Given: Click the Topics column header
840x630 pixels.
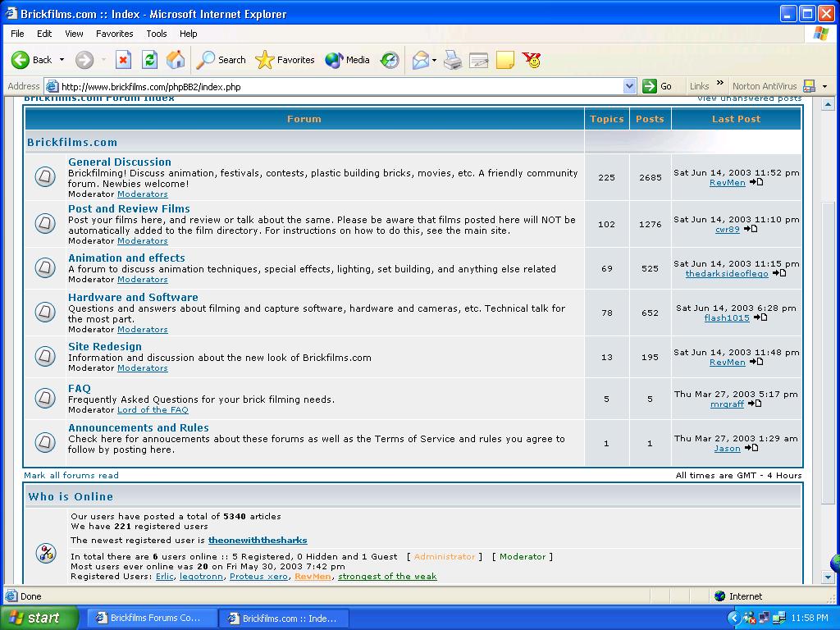Looking at the screenshot, I should click(607, 119).
